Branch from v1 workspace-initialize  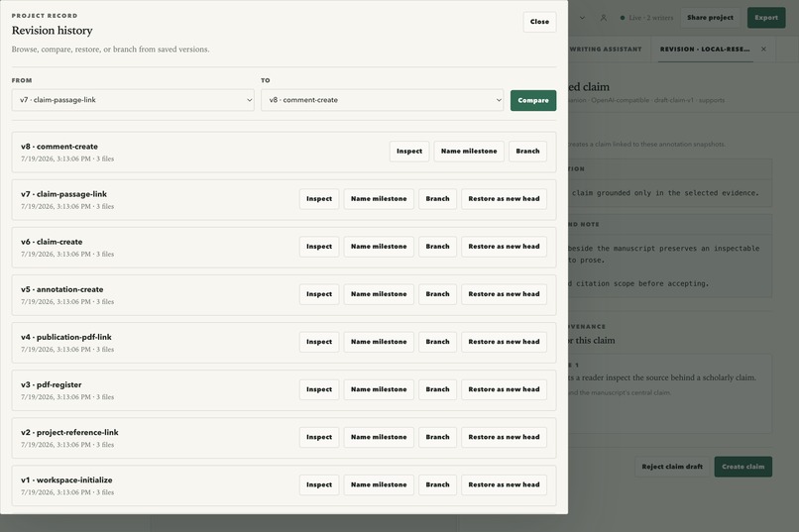point(437,485)
